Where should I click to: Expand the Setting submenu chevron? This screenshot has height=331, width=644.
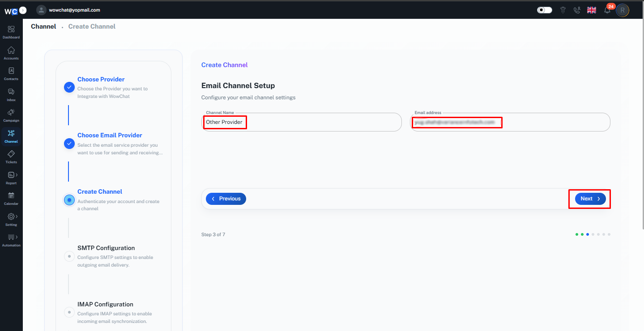(x=17, y=216)
